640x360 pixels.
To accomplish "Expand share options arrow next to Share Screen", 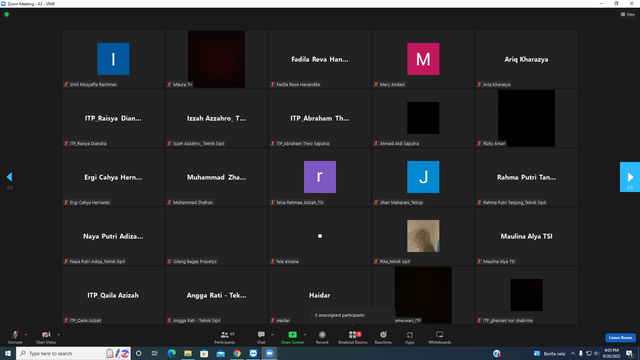I will 305,335.
